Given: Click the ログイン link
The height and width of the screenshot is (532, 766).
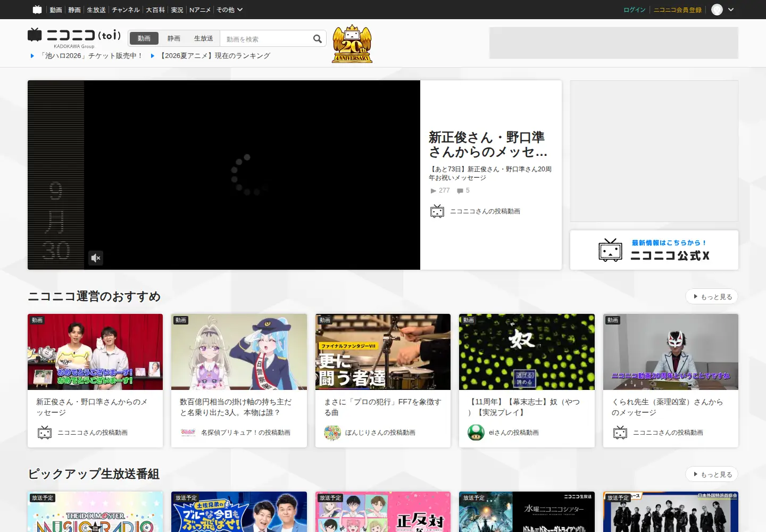Looking at the screenshot, I should pos(635,10).
